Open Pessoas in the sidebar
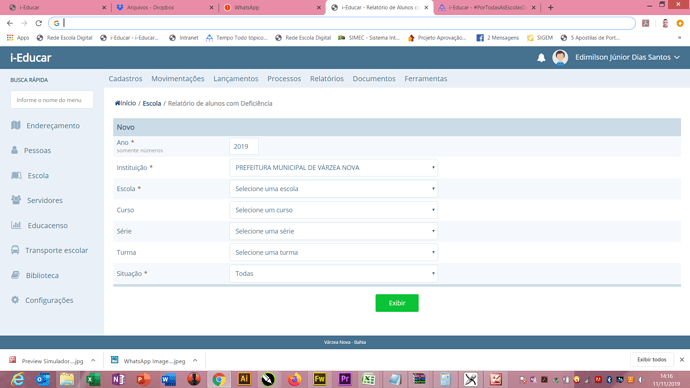The height and width of the screenshot is (388, 690). (31, 150)
